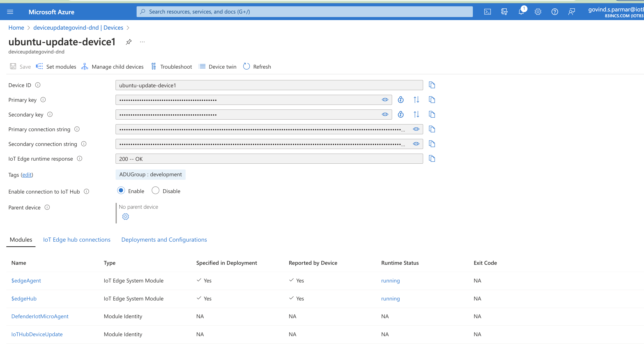Click the Device ID field
The width and height of the screenshot is (644, 346).
point(269,85)
